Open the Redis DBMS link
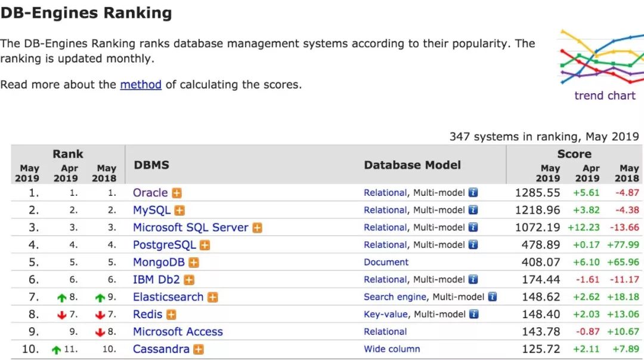 [x=147, y=315]
